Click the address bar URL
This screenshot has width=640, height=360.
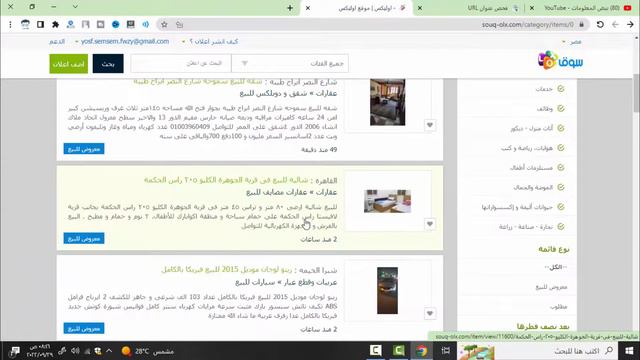(527, 24)
